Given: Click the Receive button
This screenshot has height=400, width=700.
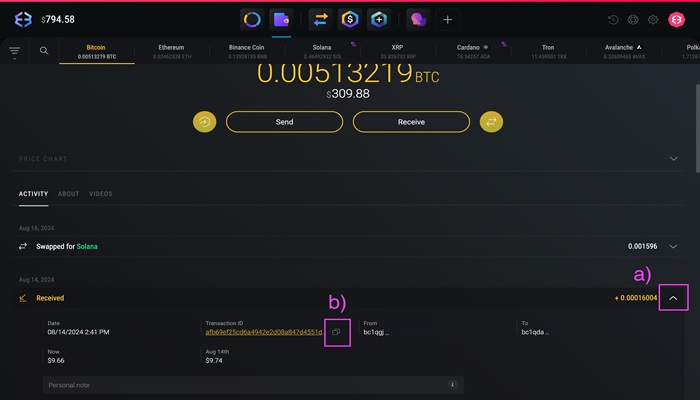Looking at the screenshot, I should 411,122.
